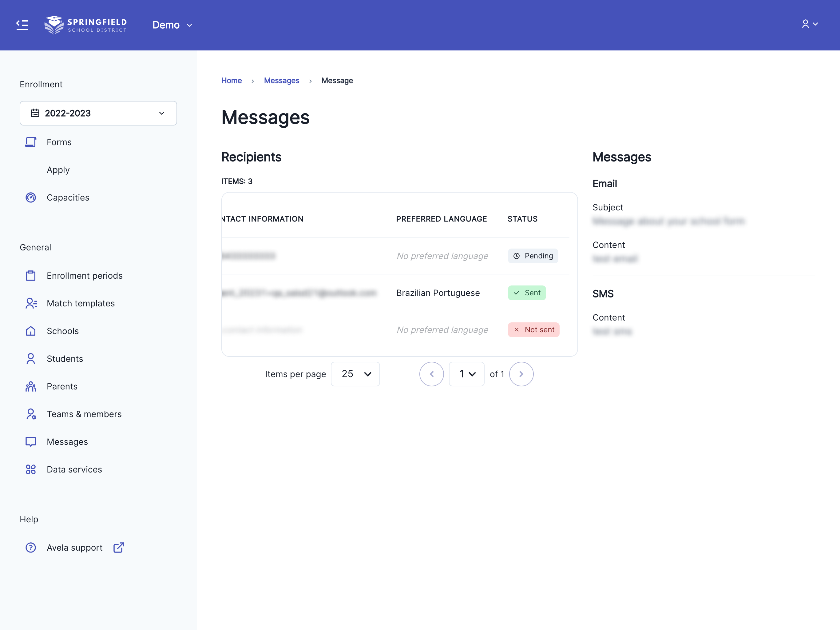Collapse the sidebar with the menu icon
The height and width of the screenshot is (630, 840).
click(22, 25)
